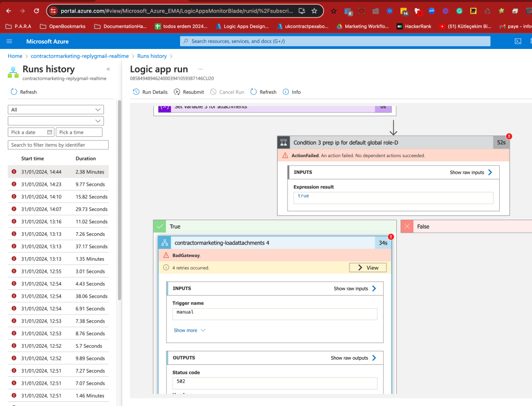Image resolution: width=532 pixels, height=406 pixels.
Task: Click the Start time column header
Action: (x=33, y=159)
